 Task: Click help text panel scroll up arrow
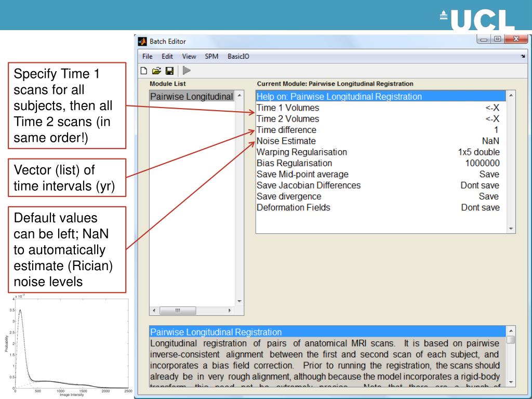click(x=511, y=331)
